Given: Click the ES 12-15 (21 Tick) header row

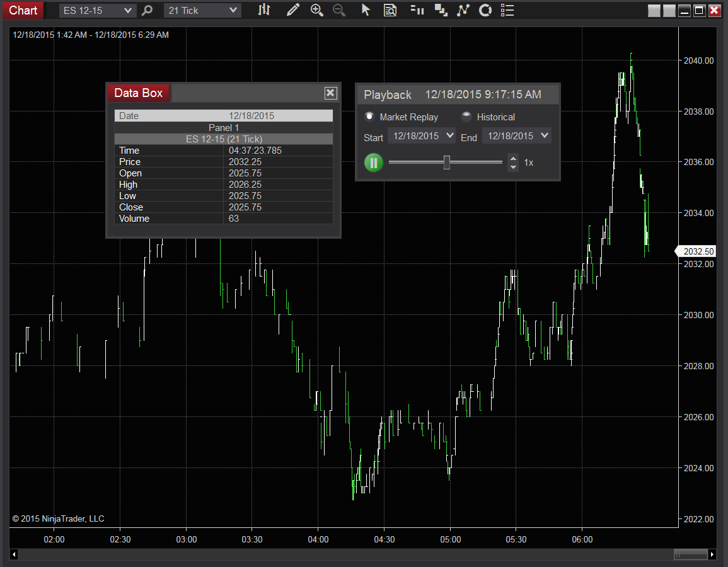Looking at the screenshot, I should (x=224, y=139).
